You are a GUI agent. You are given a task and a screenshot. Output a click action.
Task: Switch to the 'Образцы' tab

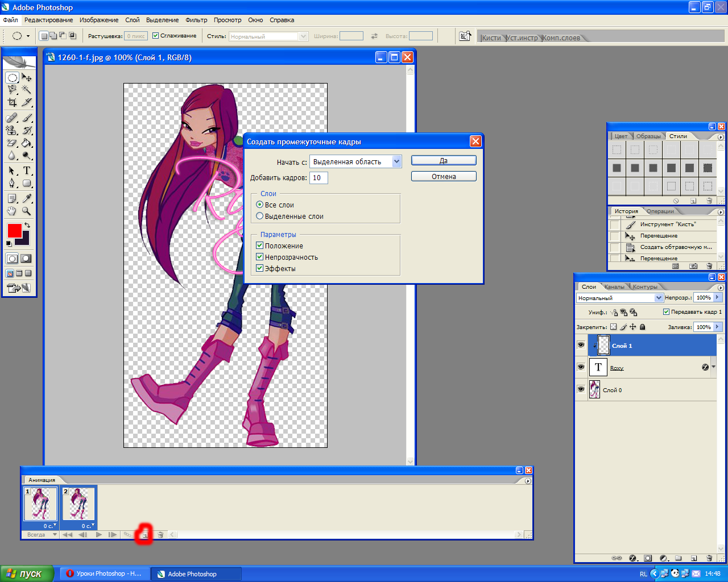[648, 136]
